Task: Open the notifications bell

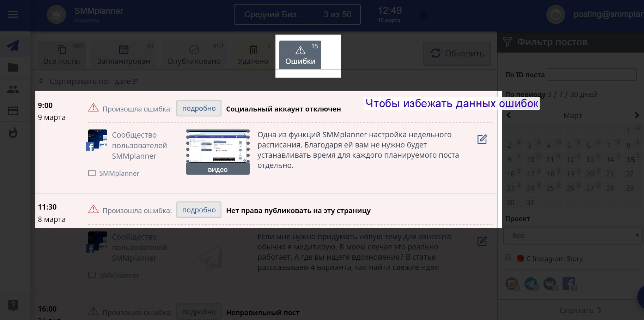Action: pyautogui.click(x=423, y=15)
